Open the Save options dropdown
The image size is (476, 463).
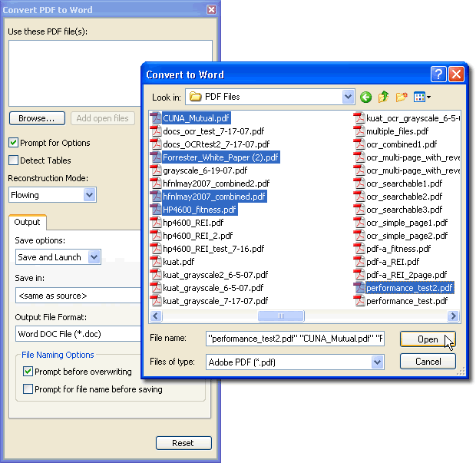tap(94, 257)
